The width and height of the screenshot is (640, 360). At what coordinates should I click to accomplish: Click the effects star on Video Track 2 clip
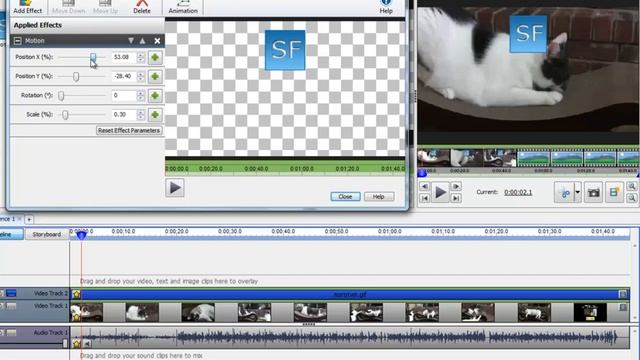coord(76,294)
